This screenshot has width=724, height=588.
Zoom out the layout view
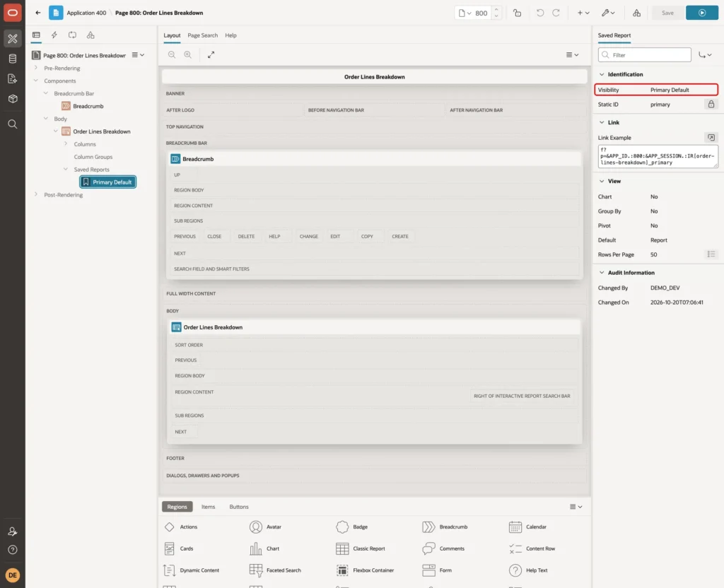coord(172,54)
